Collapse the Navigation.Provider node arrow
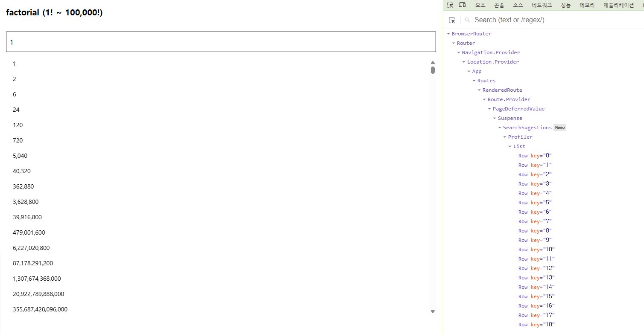Screen dimensions: 644x334 coord(459,52)
